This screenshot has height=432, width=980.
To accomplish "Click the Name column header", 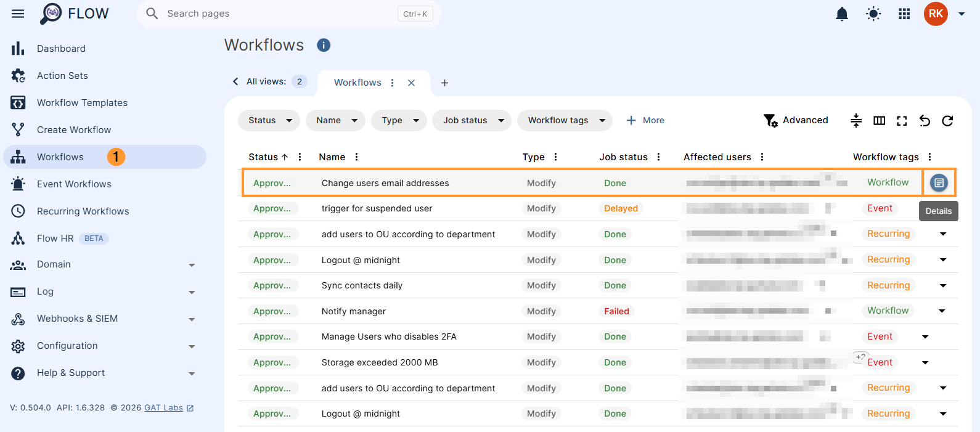I will (x=332, y=157).
